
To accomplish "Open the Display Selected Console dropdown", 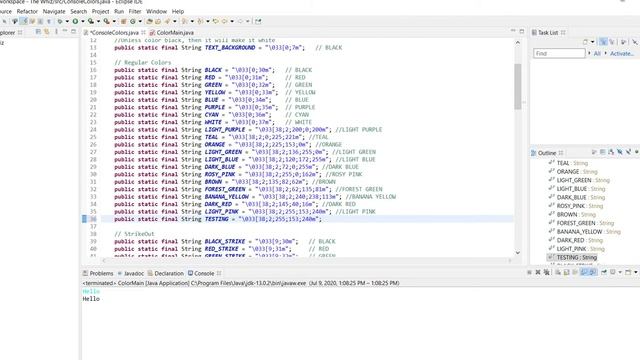I will tap(620, 272).
